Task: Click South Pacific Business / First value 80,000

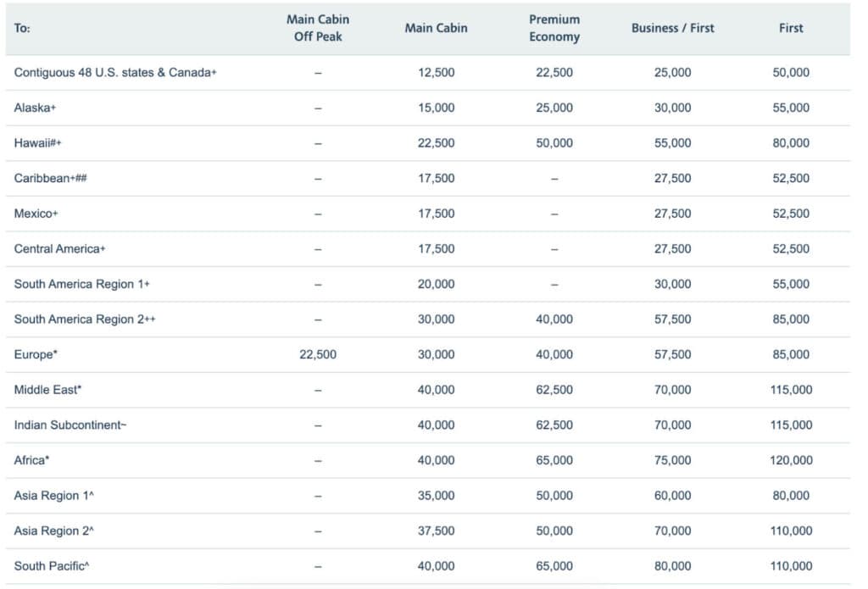Action: (672, 566)
